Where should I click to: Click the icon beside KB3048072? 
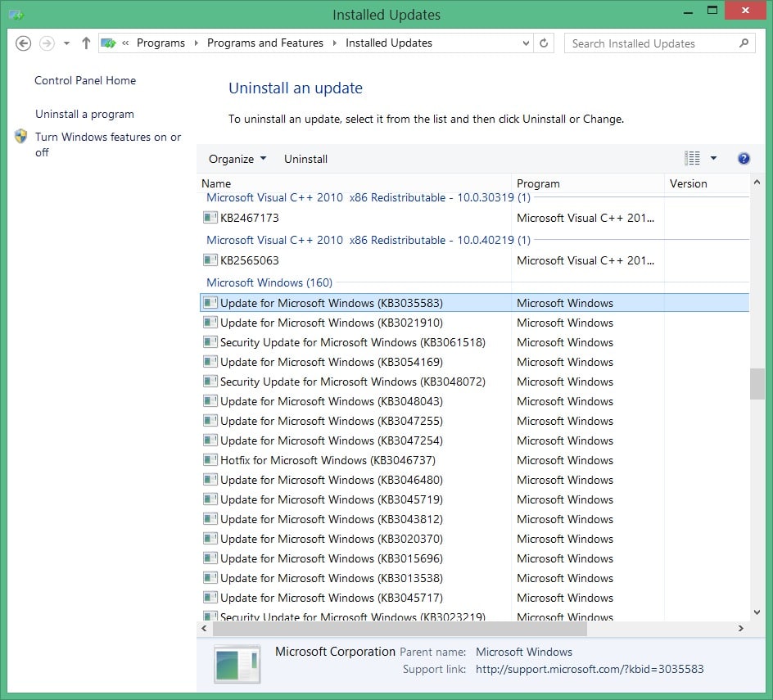210,381
